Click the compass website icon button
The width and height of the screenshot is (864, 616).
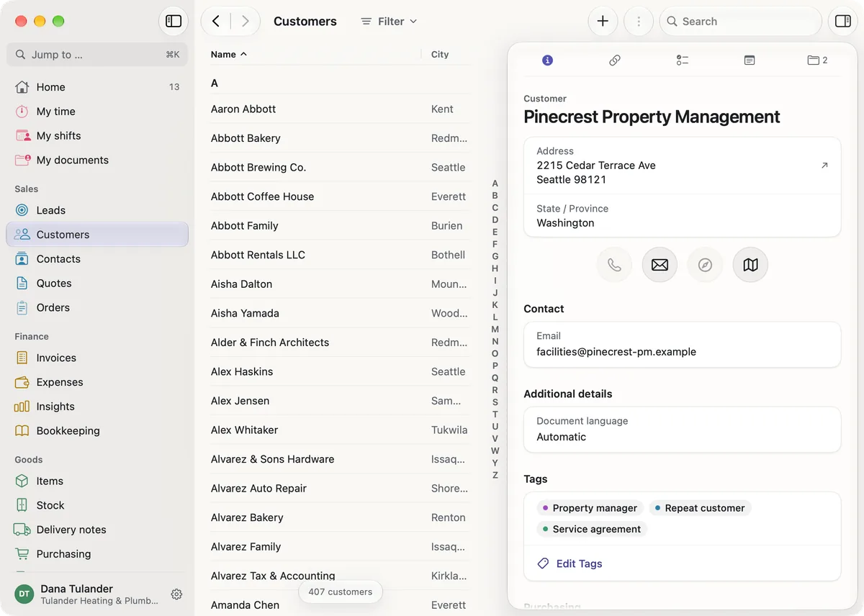705,265
